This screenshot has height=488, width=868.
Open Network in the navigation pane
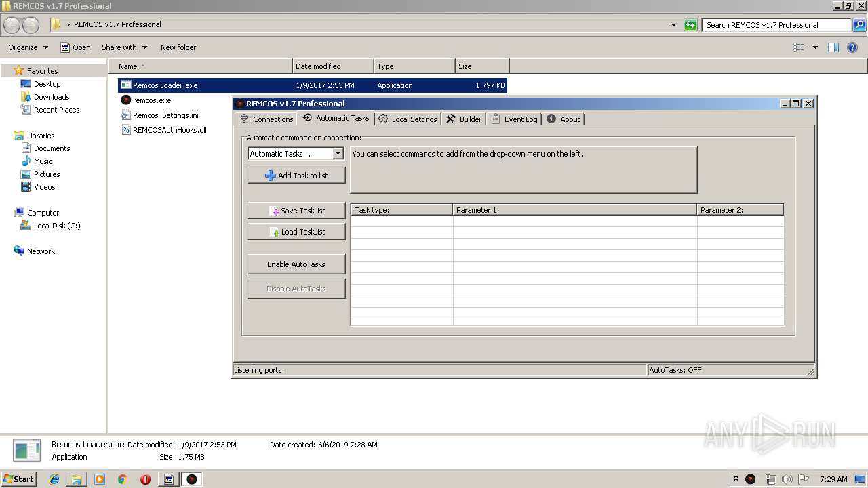pos(41,251)
